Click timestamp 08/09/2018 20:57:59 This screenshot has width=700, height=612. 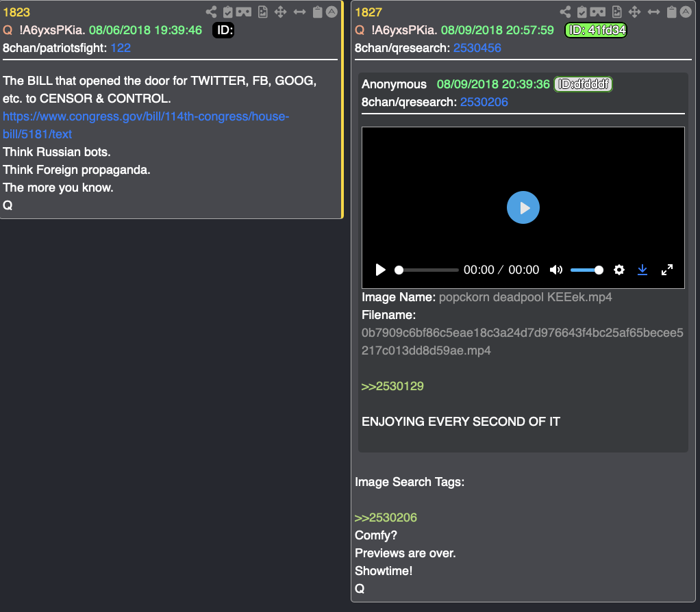[497, 30]
